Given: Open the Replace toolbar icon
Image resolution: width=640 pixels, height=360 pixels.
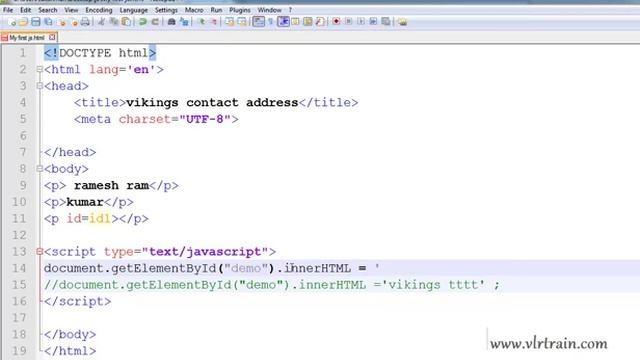Looking at the screenshot, I should coord(184,22).
